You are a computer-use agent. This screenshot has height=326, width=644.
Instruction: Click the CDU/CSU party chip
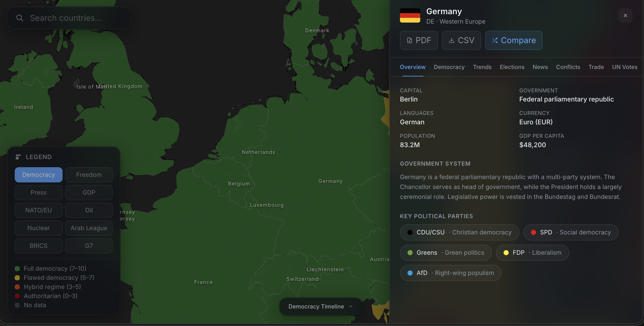click(459, 232)
